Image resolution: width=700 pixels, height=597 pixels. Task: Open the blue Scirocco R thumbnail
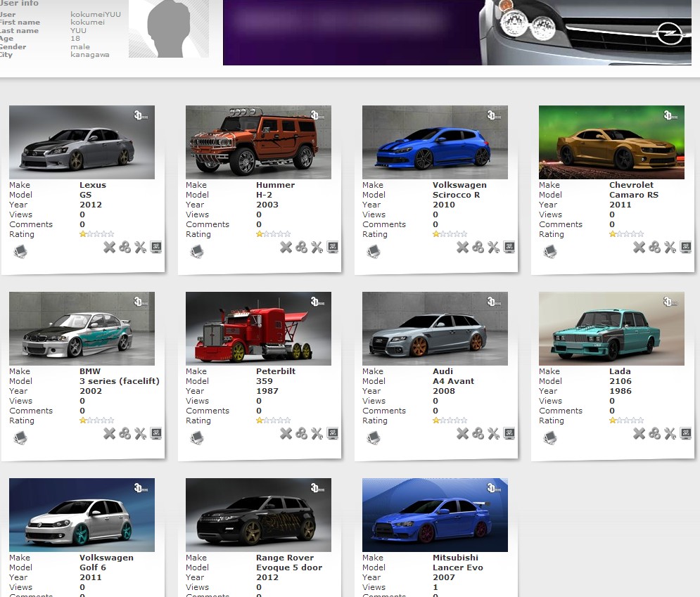[x=435, y=142]
